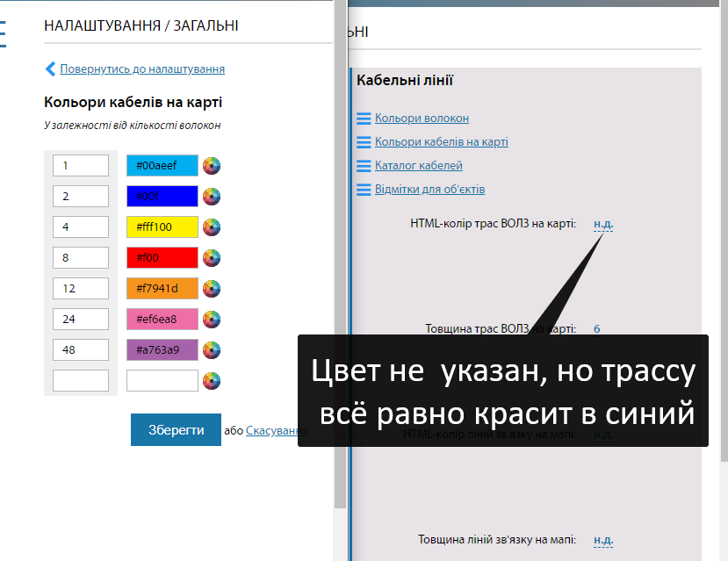The width and height of the screenshot is (728, 561).
Task: Open Повернутись до налаштування link
Action: (x=142, y=68)
